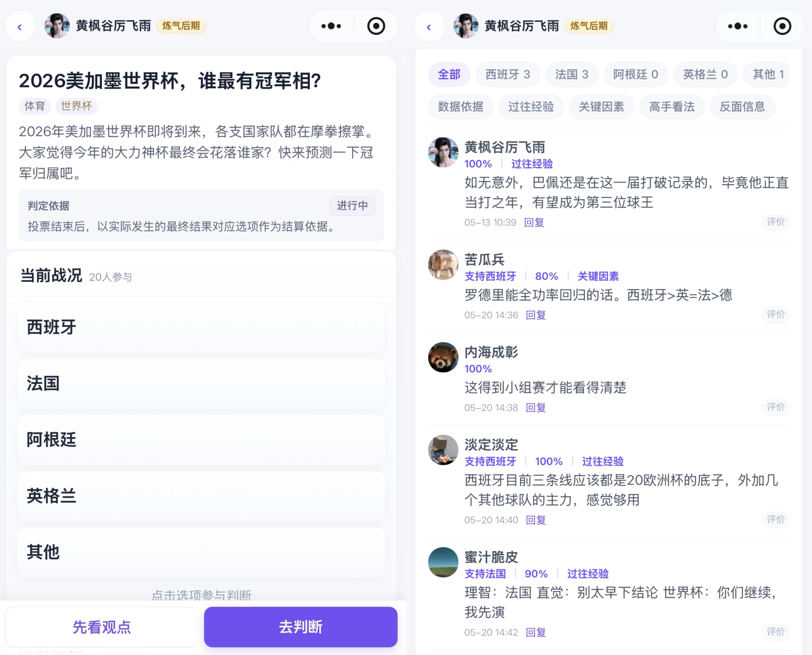Reply to 蜜汁脆皮's comment
Screen dimensions: 812x655
point(536,632)
